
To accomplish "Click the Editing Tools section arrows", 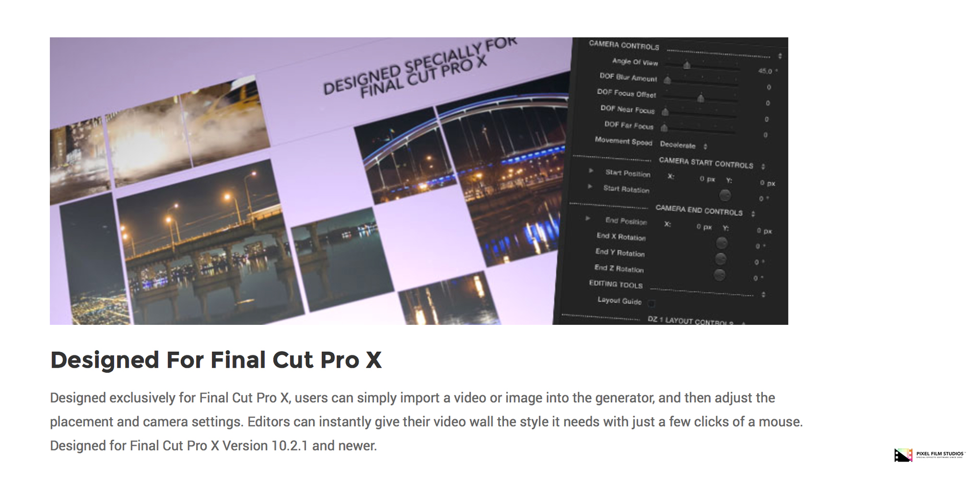I will point(763,295).
